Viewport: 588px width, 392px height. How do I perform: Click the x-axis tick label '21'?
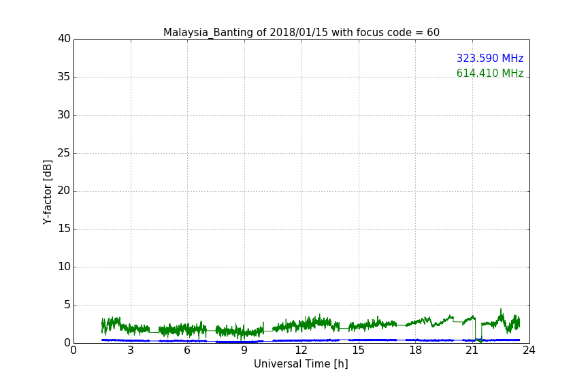click(472, 350)
